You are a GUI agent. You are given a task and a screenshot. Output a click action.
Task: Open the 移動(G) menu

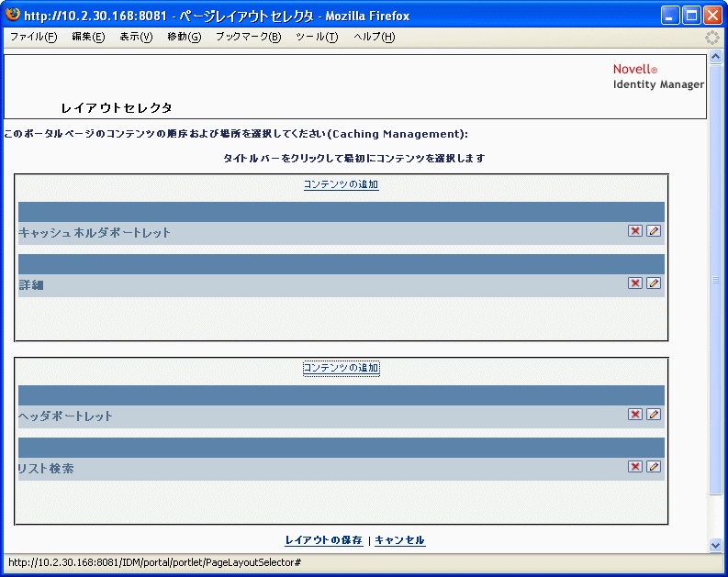pos(185,37)
